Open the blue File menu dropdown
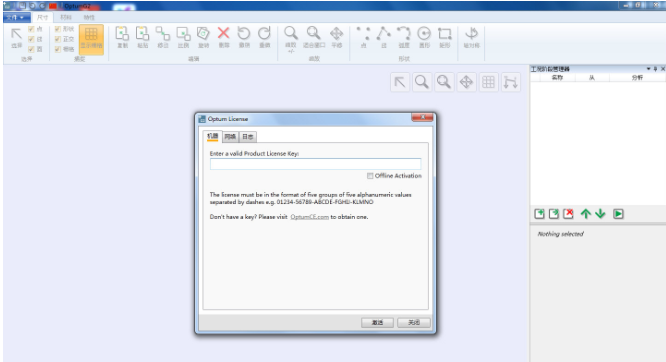The width and height of the screenshot is (666, 362). coord(17,17)
